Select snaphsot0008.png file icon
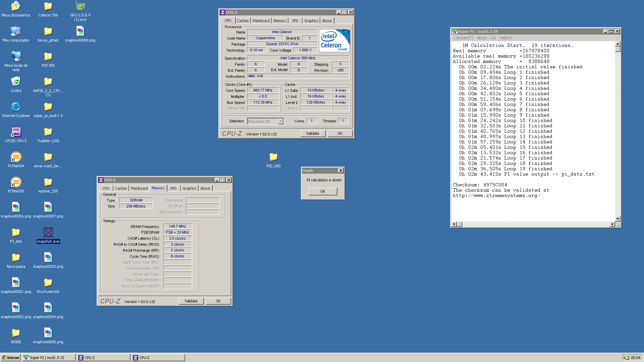644x362 pixels. [x=80, y=34]
